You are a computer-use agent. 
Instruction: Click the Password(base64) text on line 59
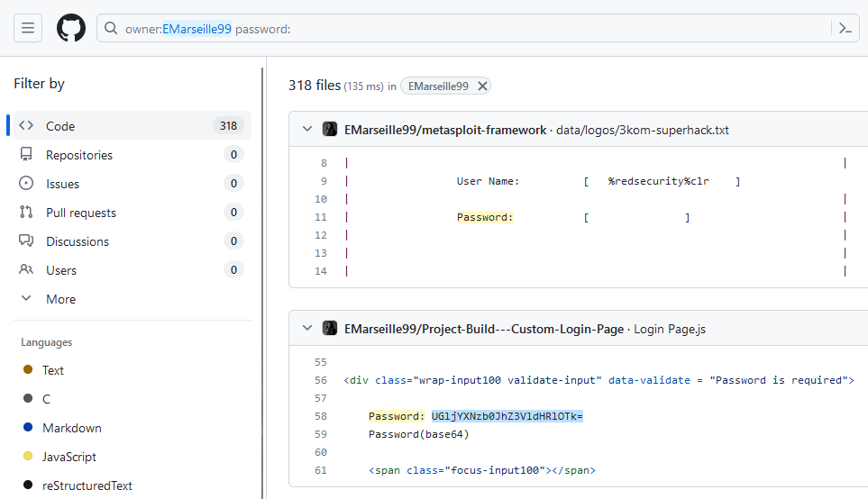click(x=418, y=434)
